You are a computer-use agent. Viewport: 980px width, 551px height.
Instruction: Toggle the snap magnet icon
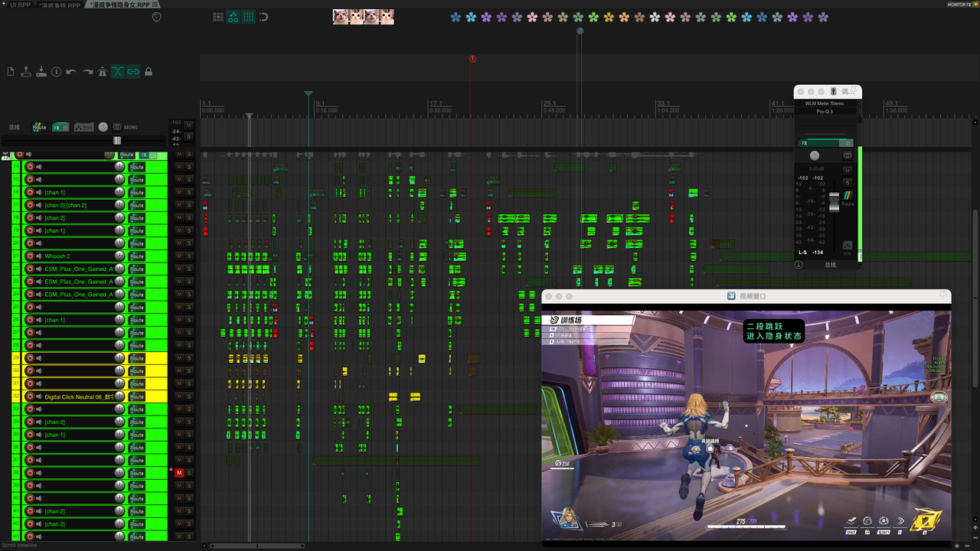tap(264, 17)
